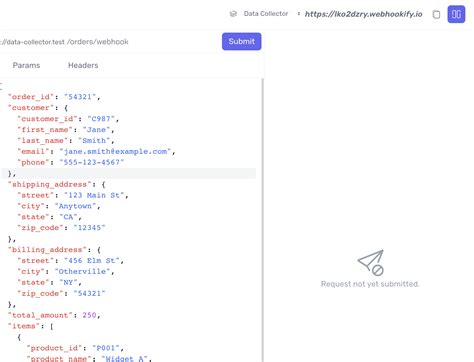474x362 pixels.
Task: Click the "items" array opening line
Action: tap(31, 326)
